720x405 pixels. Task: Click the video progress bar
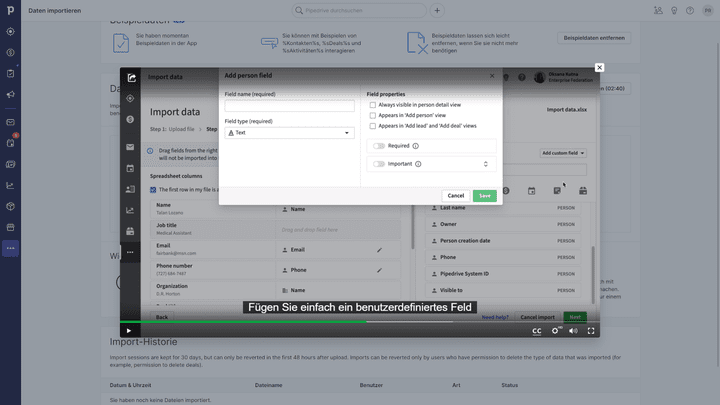coord(360,322)
